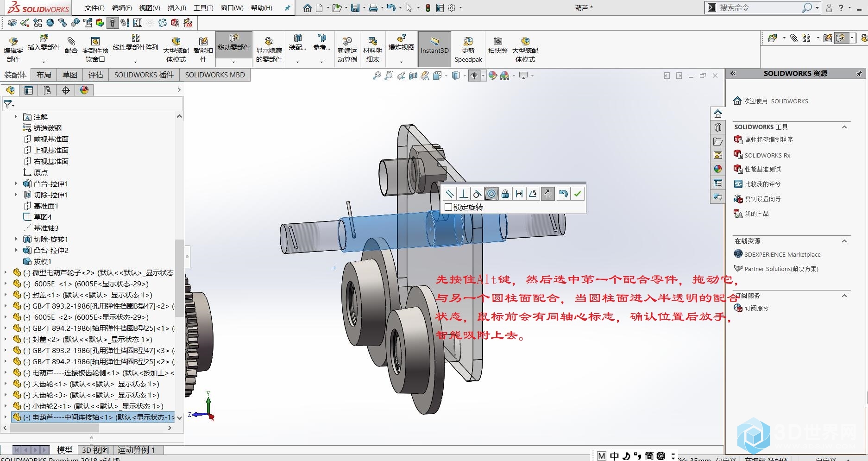The height and width of the screenshot is (461, 868).
Task: Click the IME 中 language indicator
Action: click(x=614, y=456)
